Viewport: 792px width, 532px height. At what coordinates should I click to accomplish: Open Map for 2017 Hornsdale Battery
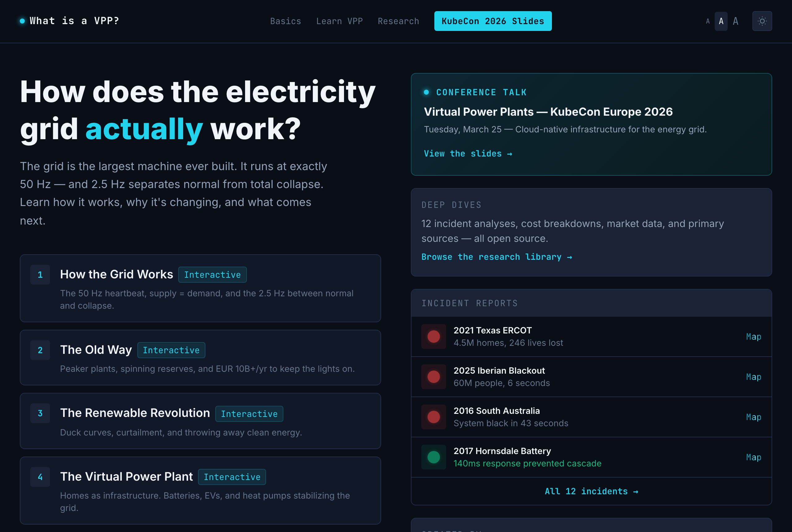[x=753, y=457]
